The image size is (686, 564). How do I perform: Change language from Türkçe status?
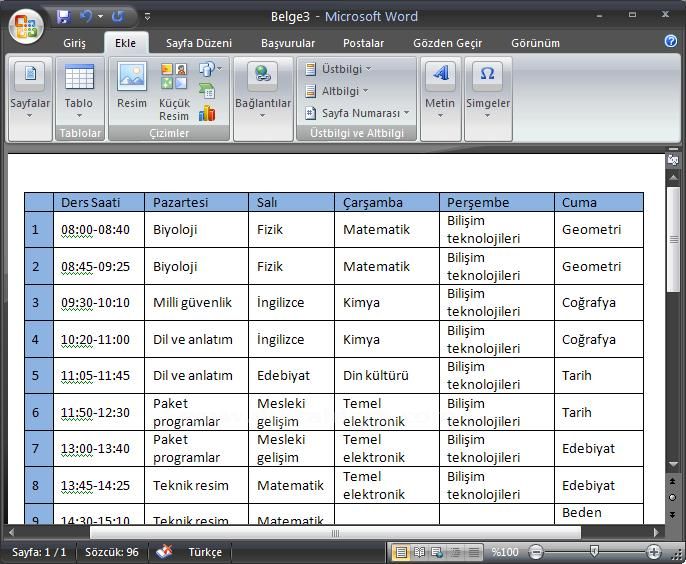point(205,552)
